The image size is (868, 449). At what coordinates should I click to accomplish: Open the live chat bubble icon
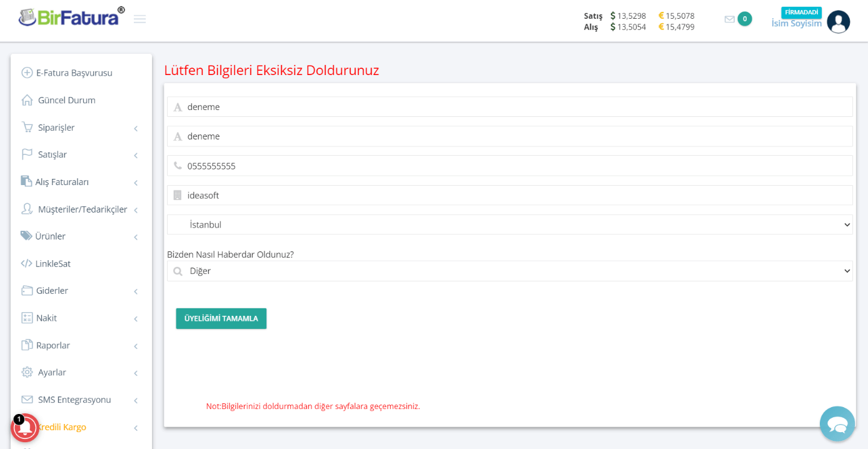(837, 424)
